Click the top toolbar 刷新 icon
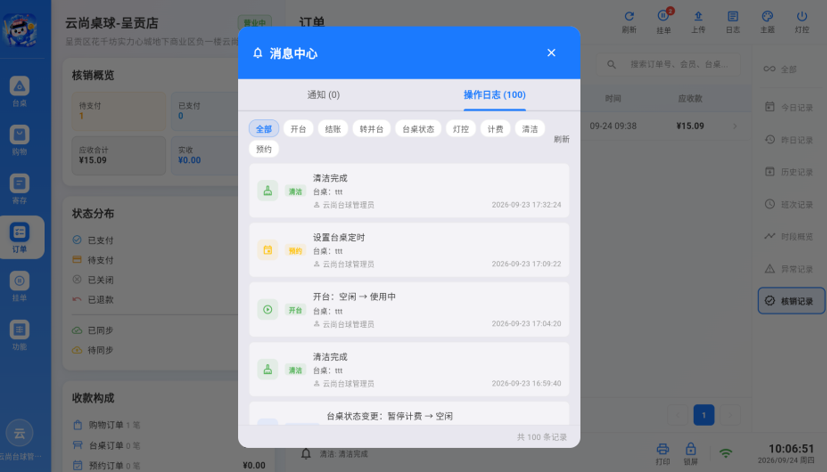This screenshot has width=827, height=472. (629, 22)
